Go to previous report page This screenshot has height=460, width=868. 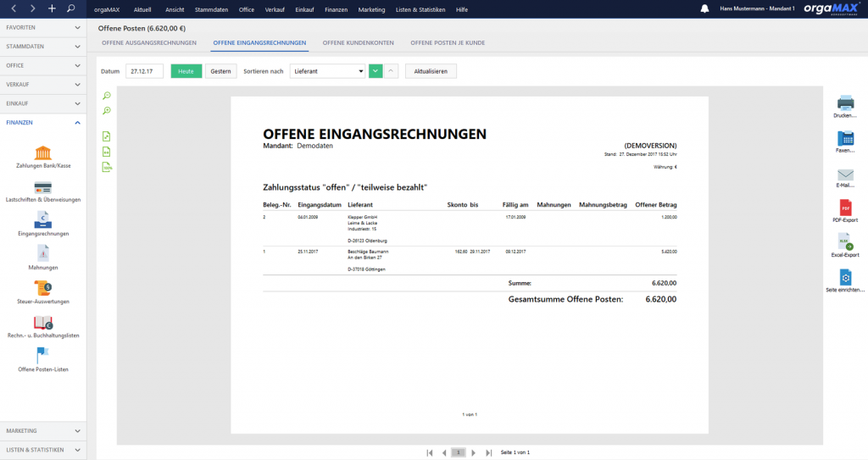444,453
